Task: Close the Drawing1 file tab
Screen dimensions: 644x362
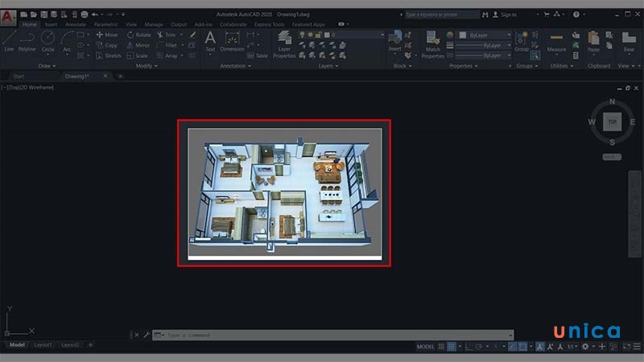Action: [x=107, y=76]
